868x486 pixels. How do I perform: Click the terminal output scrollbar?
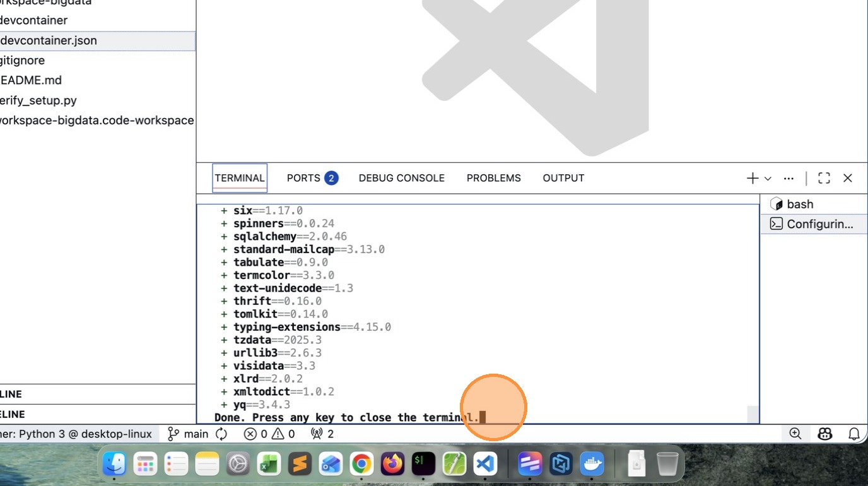pos(753,414)
